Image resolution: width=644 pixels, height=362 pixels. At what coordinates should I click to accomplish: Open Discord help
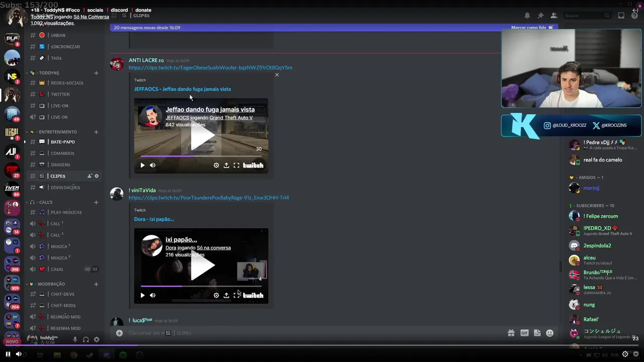point(635,16)
